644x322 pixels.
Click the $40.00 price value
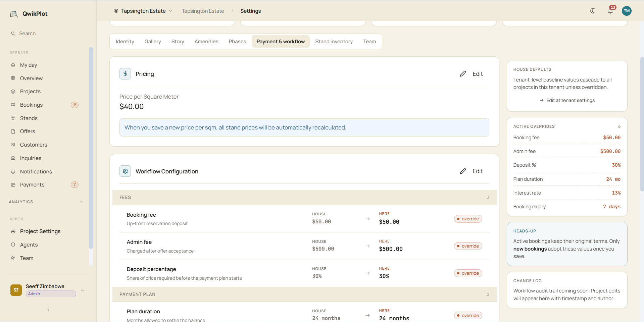point(132,107)
